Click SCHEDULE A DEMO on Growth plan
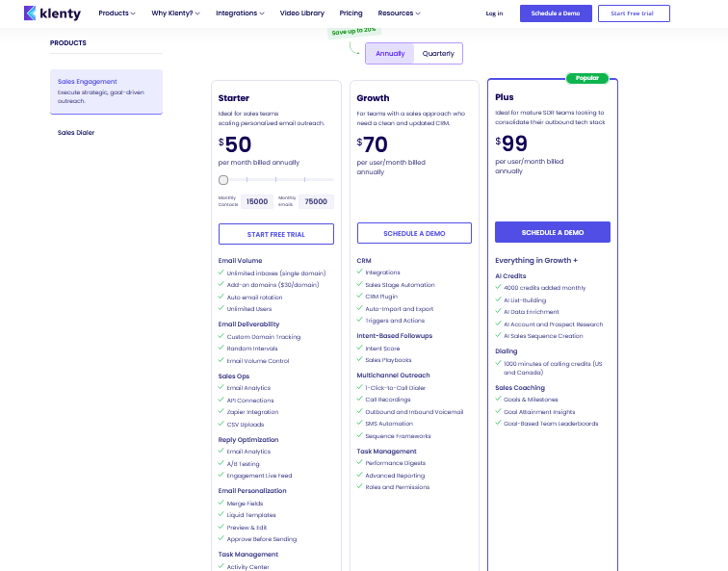 click(x=414, y=233)
